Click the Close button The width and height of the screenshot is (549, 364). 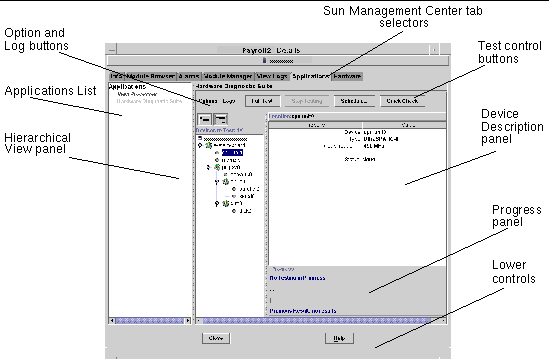tap(216, 338)
